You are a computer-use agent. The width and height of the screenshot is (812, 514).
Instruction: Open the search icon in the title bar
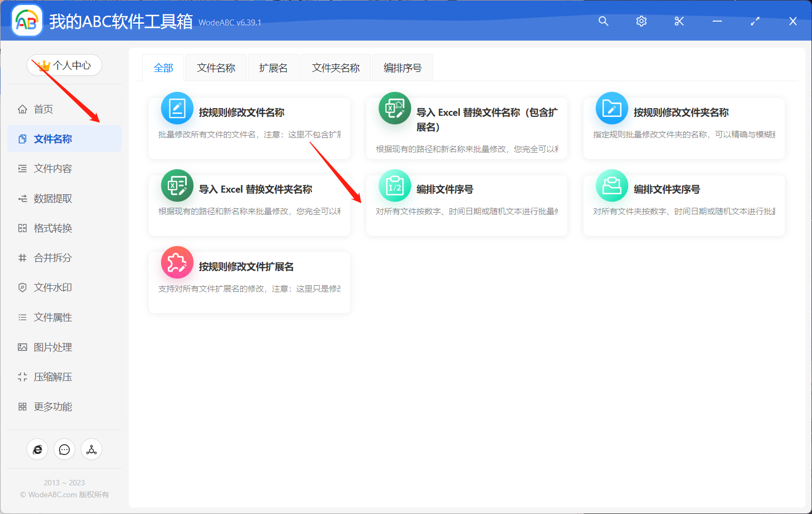click(603, 21)
